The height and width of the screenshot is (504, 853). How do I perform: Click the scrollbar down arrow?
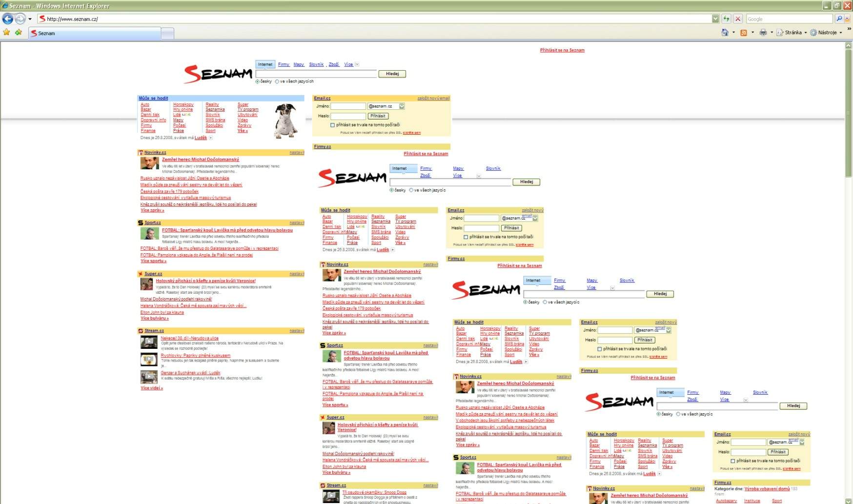[x=849, y=500]
